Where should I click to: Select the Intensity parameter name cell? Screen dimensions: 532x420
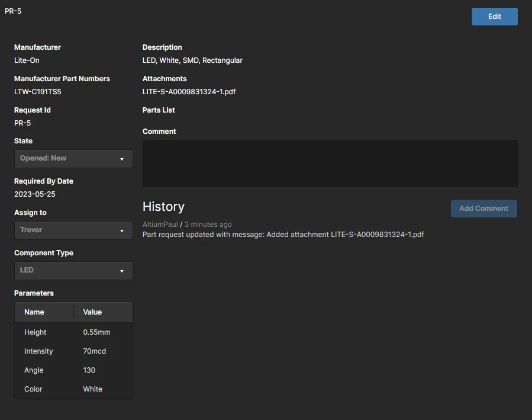pos(38,351)
